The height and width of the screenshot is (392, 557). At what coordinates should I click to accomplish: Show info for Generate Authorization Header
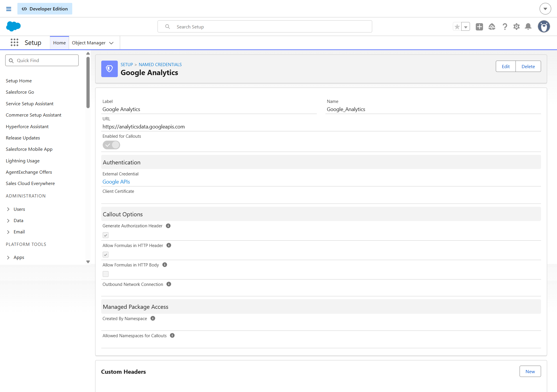tap(168, 226)
